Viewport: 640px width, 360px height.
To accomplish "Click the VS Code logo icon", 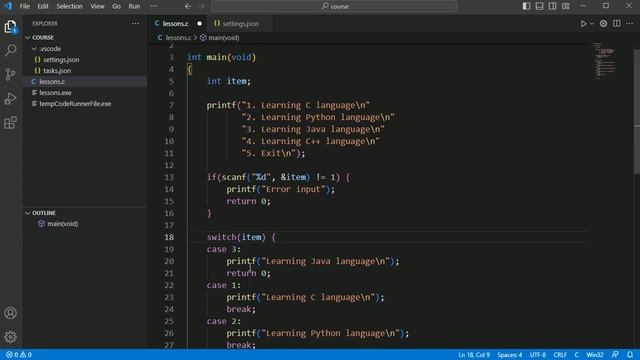I will (x=8, y=6).
